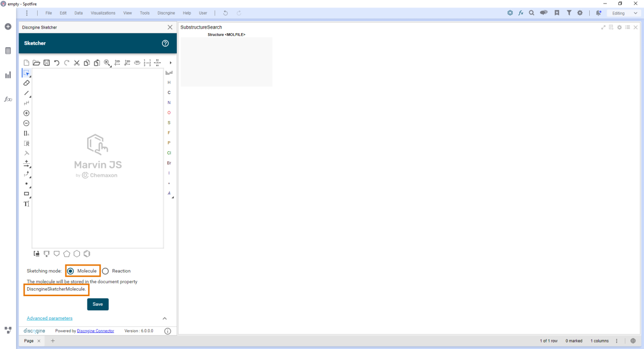Choose the single bond drawing tool
This screenshot has height=349, width=644.
(x=27, y=93)
